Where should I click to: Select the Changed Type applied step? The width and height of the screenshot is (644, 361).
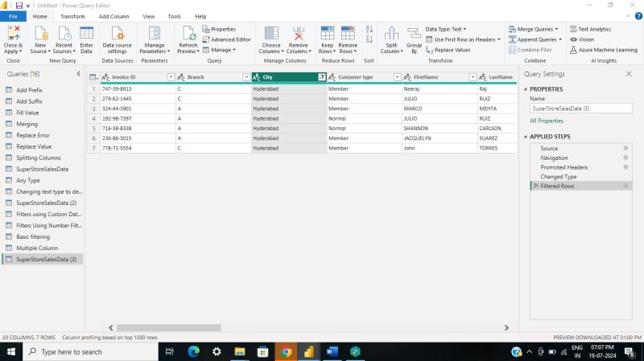tap(558, 176)
